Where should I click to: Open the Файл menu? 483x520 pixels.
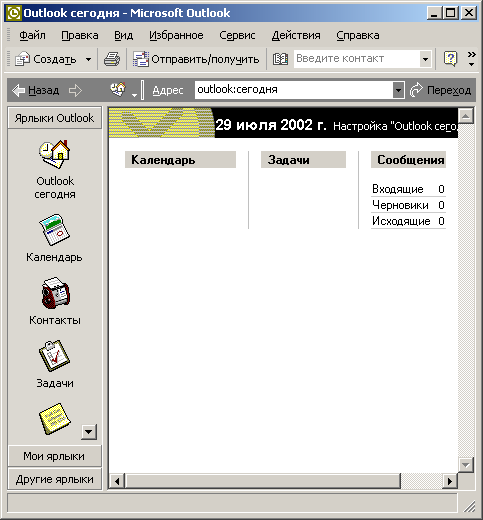(32, 35)
